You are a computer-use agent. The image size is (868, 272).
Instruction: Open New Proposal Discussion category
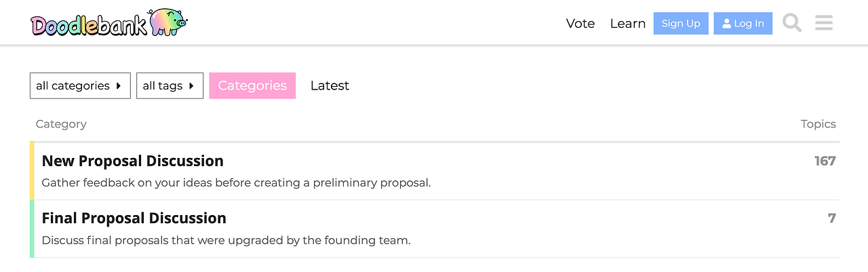click(x=133, y=161)
